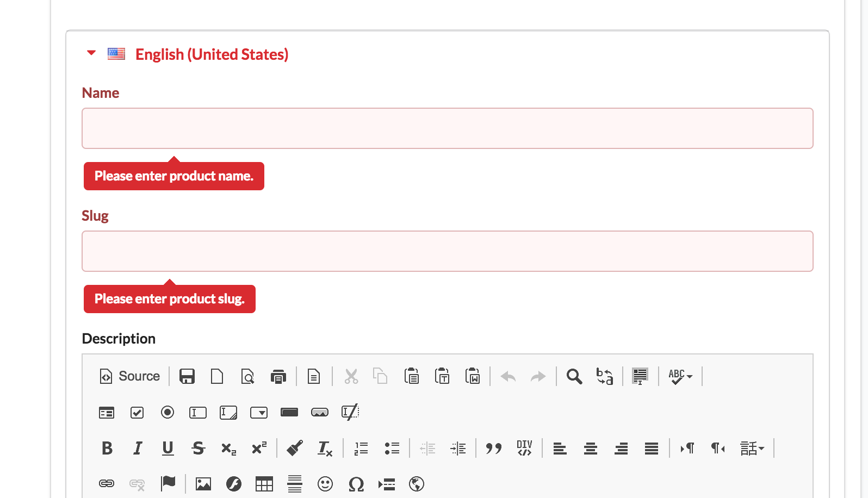Click the Remove Format icon

point(325,449)
